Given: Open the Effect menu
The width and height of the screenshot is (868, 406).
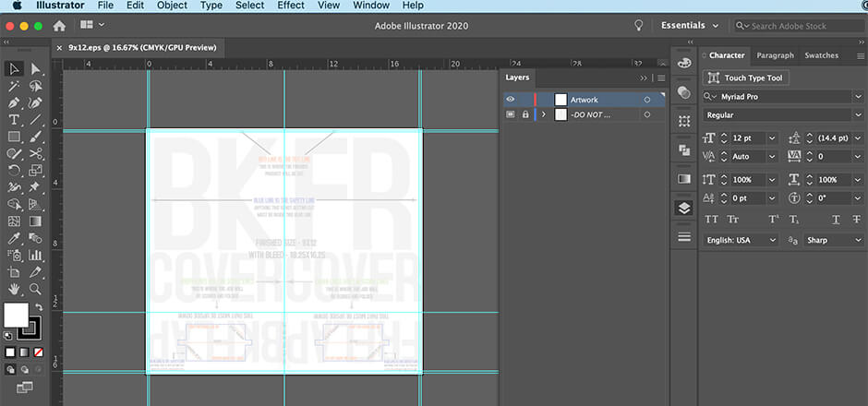Looking at the screenshot, I should [x=291, y=6].
